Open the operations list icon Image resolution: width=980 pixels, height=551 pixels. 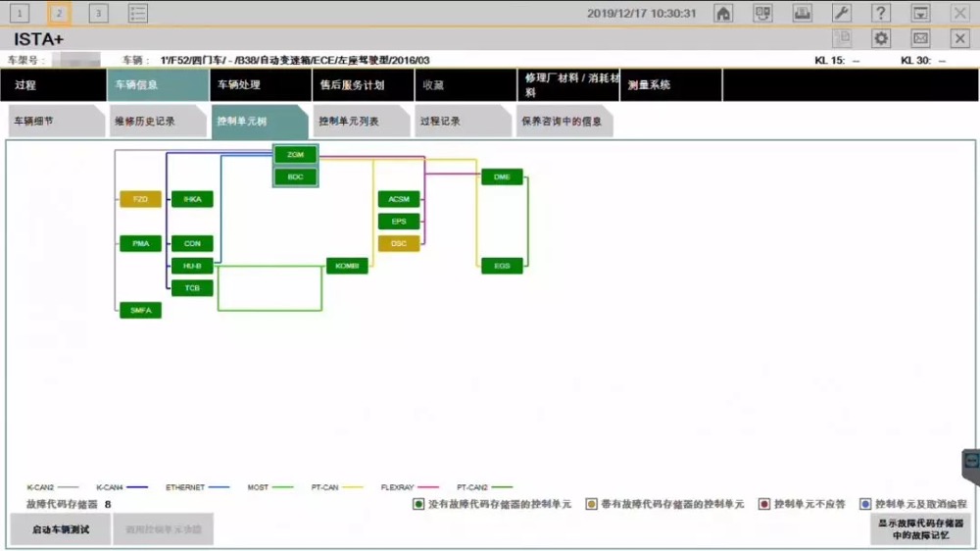pos(137,13)
